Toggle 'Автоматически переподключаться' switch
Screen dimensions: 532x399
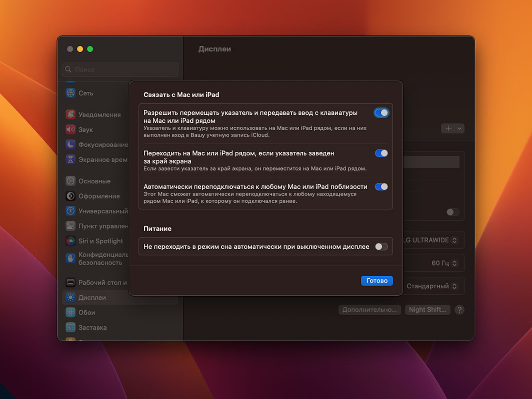coord(381,187)
